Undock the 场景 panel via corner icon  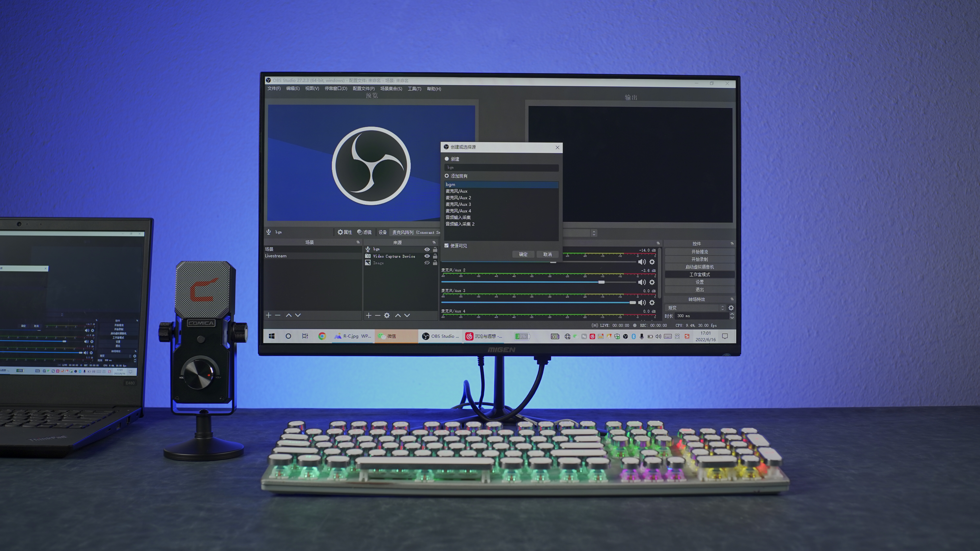[358, 242]
